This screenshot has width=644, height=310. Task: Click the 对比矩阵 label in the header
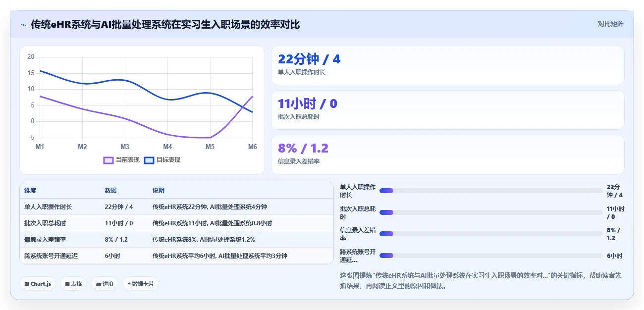pyautogui.click(x=610, y=24)
